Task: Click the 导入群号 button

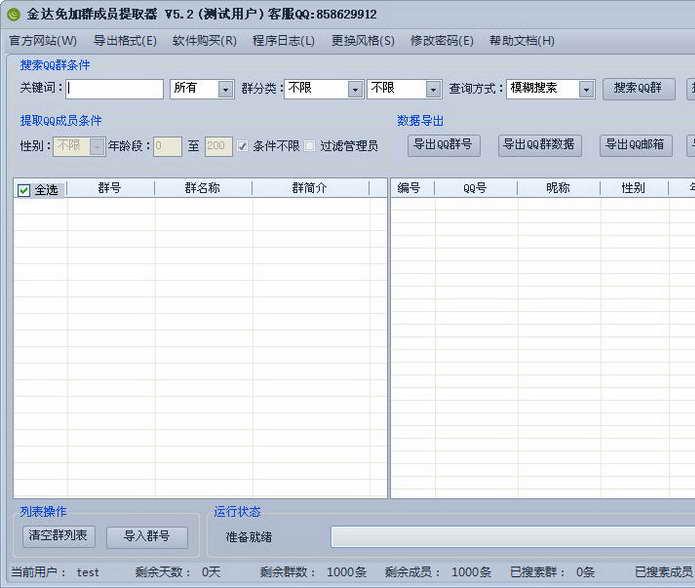Action: 147,537
